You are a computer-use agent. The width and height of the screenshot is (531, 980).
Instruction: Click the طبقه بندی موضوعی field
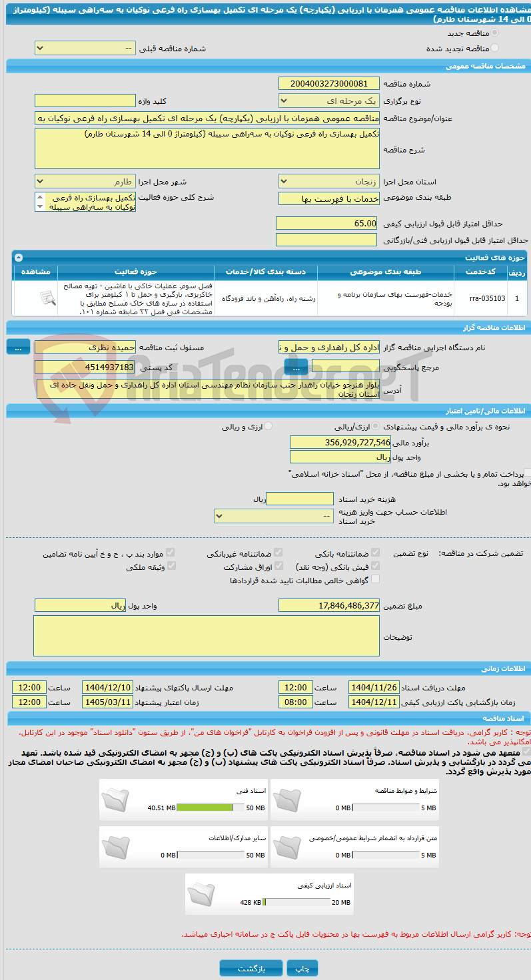click(329, 198)
